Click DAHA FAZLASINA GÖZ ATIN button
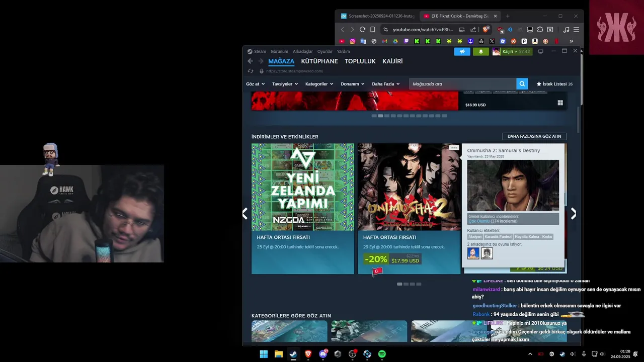Image resolution: width=644 pixels, height=362 pixels. click(x=534, y=136)
